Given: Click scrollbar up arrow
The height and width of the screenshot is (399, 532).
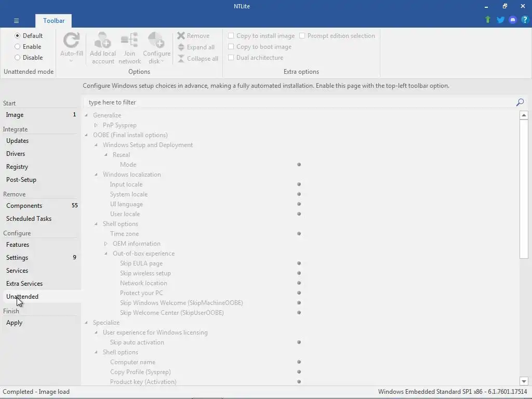Looking at the screenshot, I should point(524,115).
